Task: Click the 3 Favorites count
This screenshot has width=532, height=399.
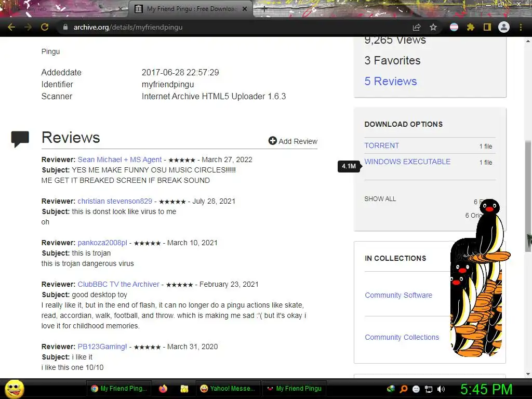Action: (x=393, y=60)
